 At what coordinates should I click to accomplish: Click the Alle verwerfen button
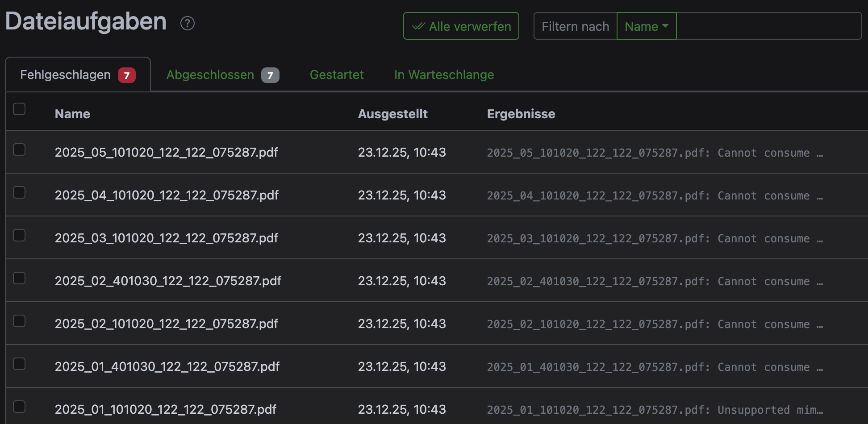(x=461, y=26)
